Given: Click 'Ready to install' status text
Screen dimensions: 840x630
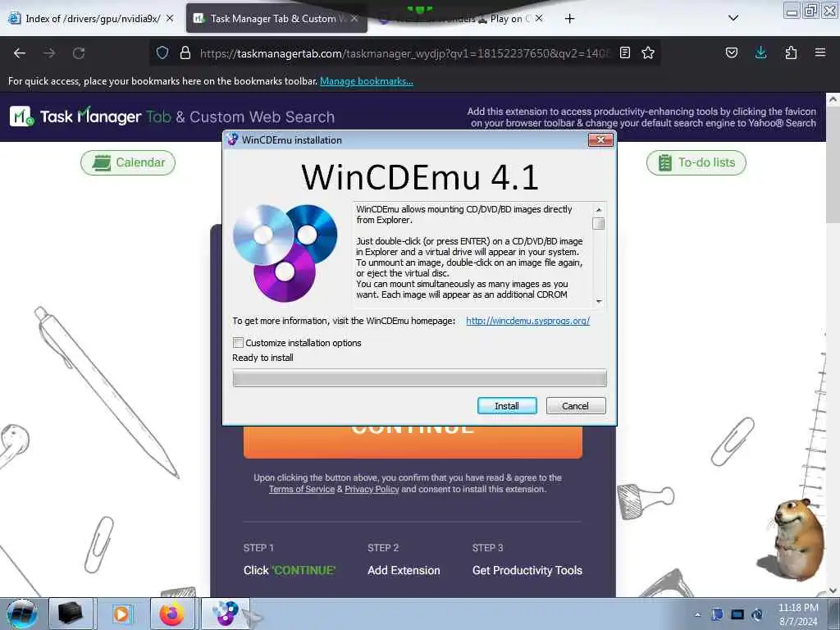Looking at the screenshot, I should tap(262, 358).
